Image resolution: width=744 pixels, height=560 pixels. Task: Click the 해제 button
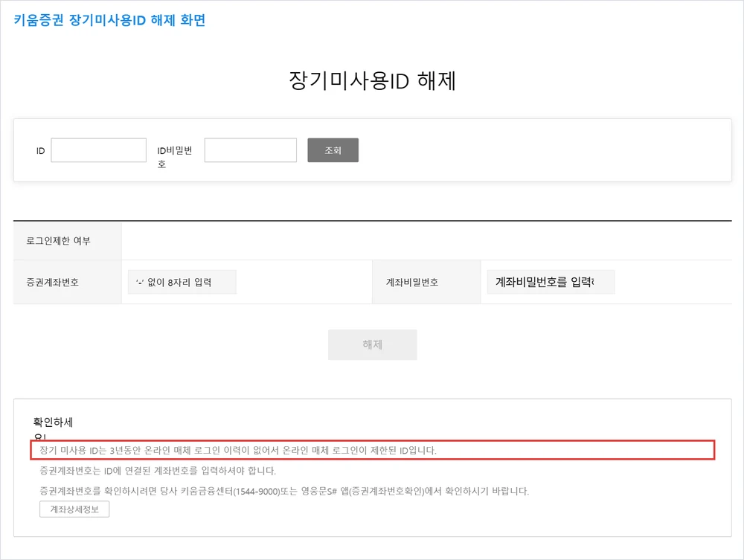(373, 345)
